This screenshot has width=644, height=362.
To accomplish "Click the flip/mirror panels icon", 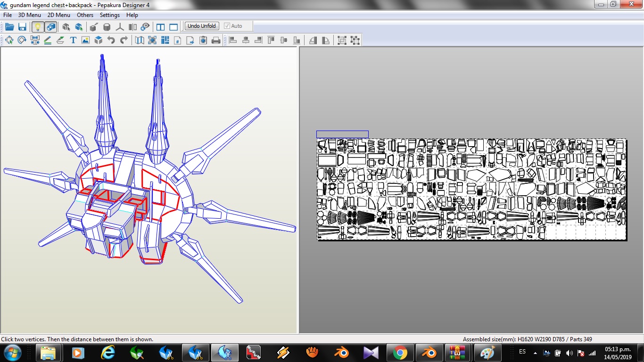I will click(132, 26).
